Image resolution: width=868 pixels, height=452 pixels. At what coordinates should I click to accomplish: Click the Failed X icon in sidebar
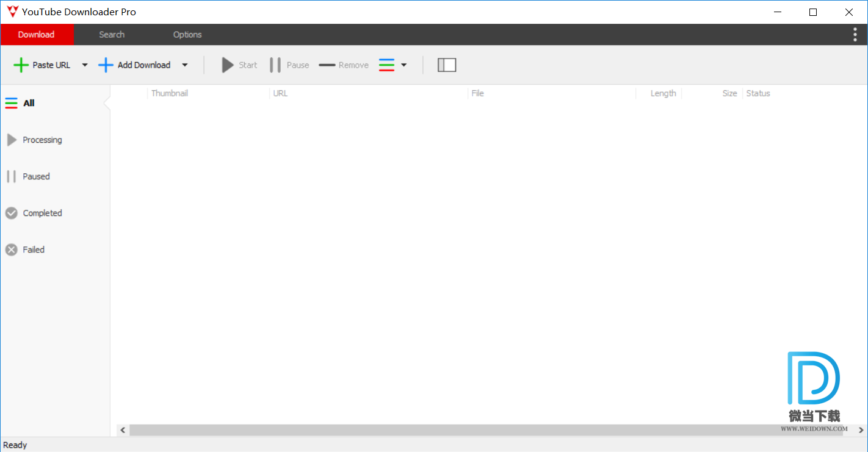point(12,249)
